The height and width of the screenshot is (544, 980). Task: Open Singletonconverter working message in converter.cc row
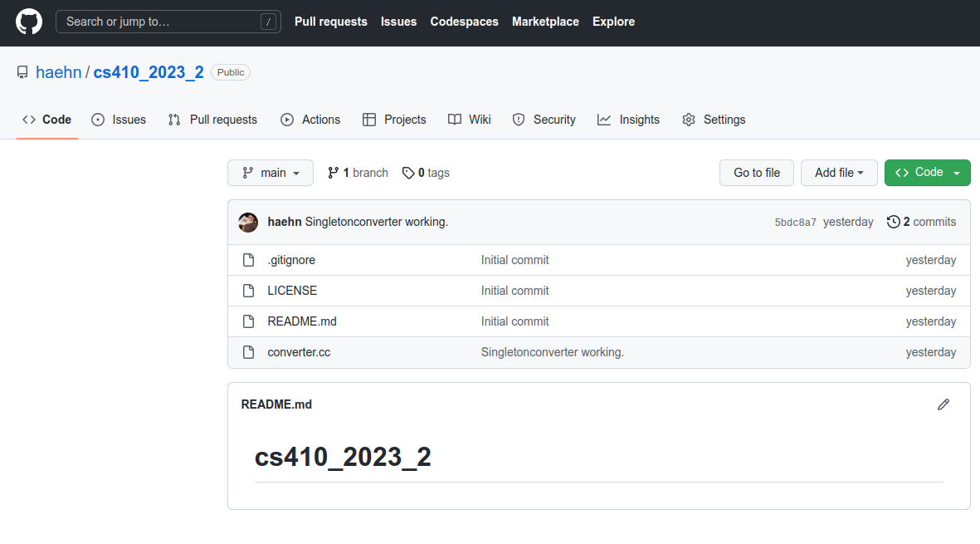point(553,352)
